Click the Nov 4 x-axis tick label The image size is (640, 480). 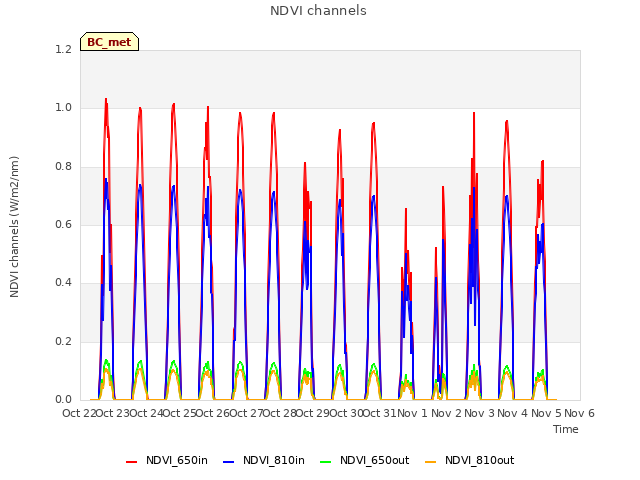(x=513, y=413)
